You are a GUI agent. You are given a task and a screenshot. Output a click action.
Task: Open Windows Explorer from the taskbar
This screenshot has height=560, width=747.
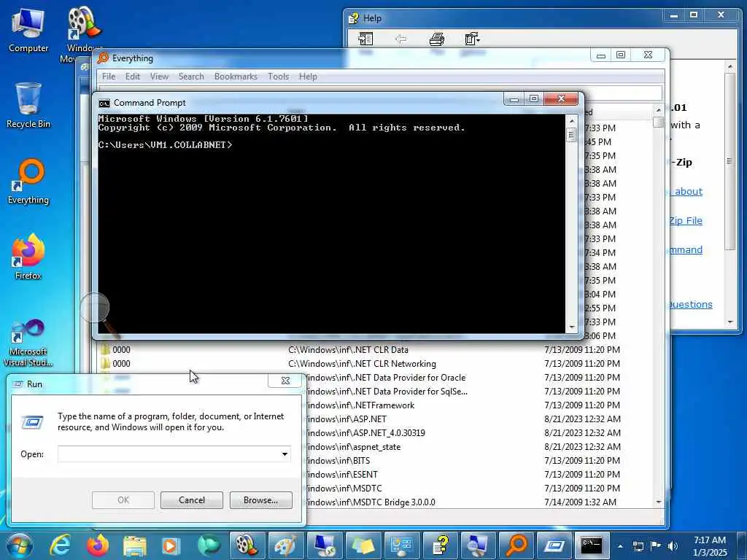coord(135,545)
